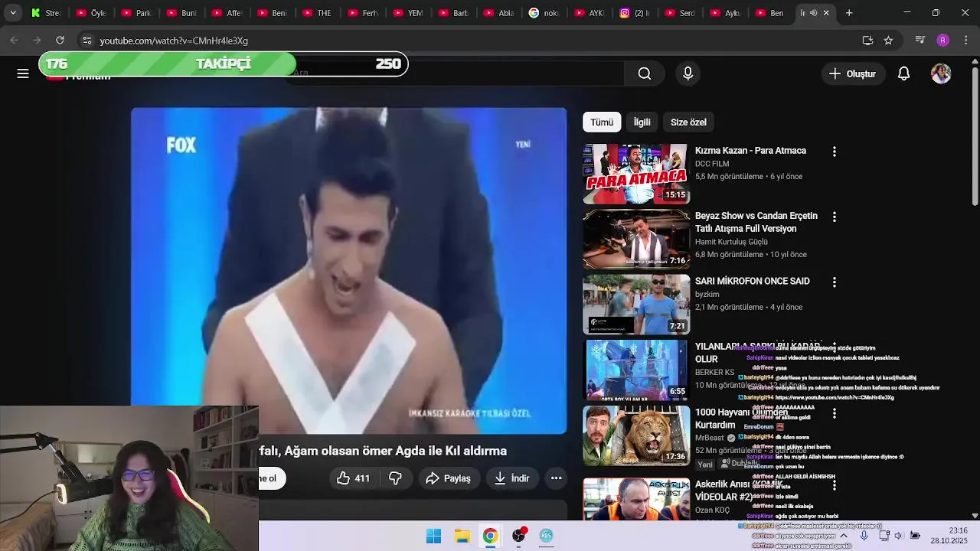Open the Chrome profile R avatar
Viewport: 980px width, 551px height.
(942, 41)
